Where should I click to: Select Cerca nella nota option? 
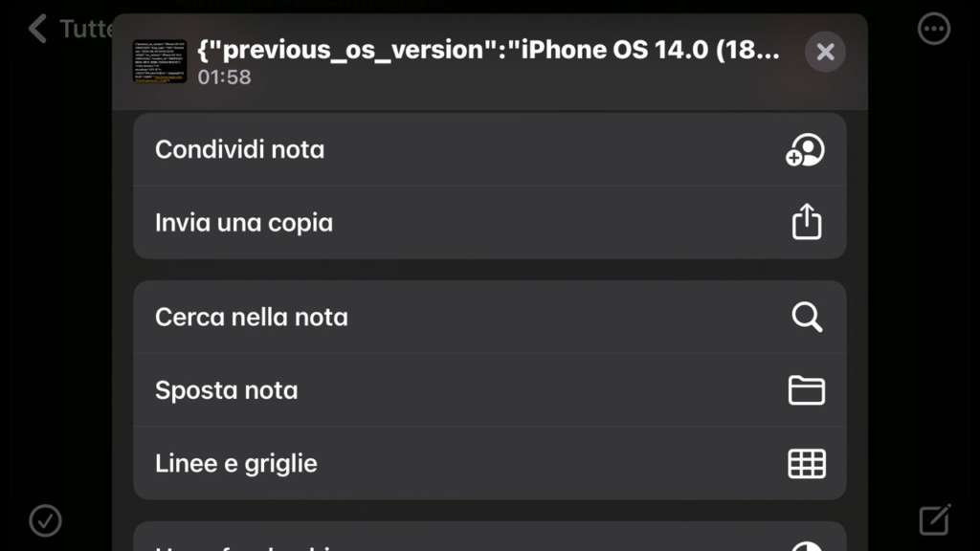490,318
